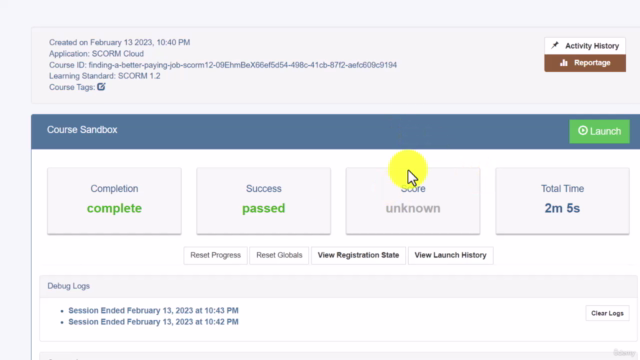The image size is (640, 360).
Task: Click the Course ID text line
Action: click(x=223, y=65)
